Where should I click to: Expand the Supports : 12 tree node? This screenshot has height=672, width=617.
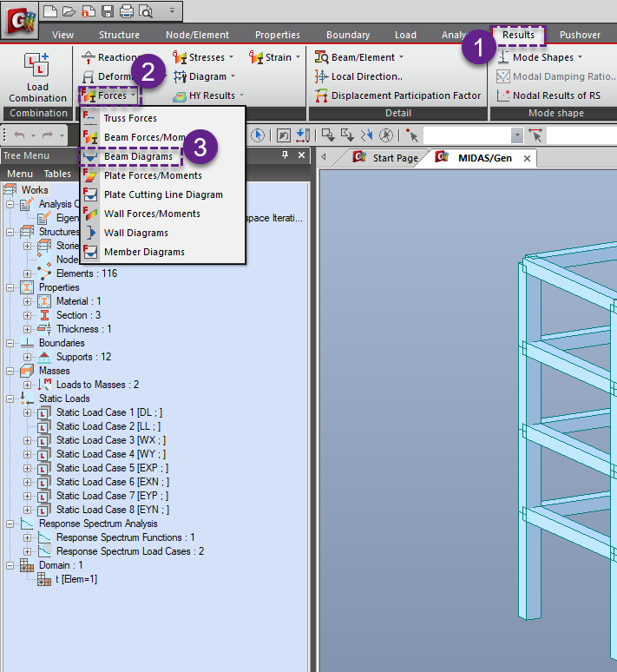(x=28, y=358)
